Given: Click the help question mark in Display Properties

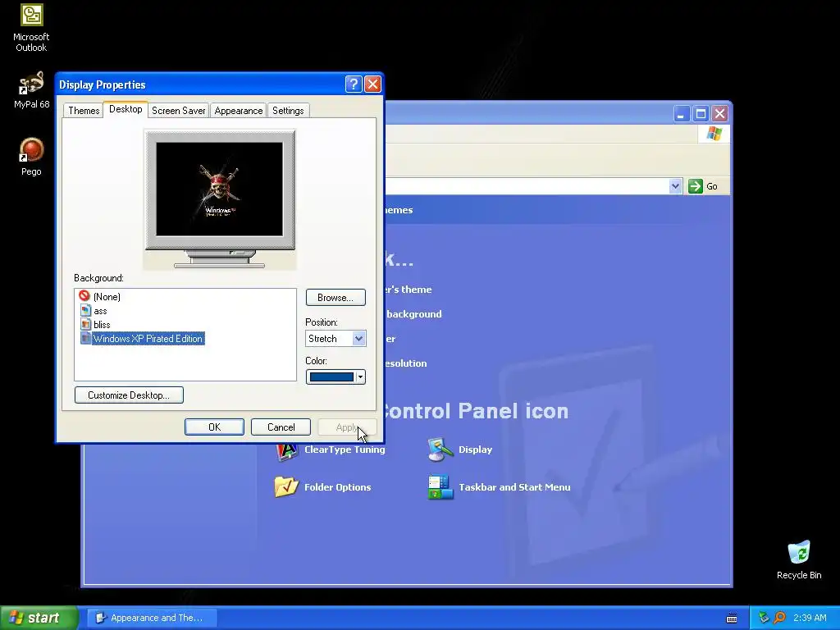Looking at the screenshot, I should (x=354, y=84).
